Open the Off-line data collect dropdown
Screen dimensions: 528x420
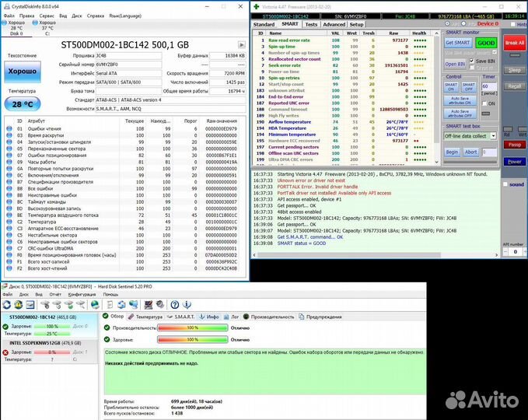[x=492, y=135]
